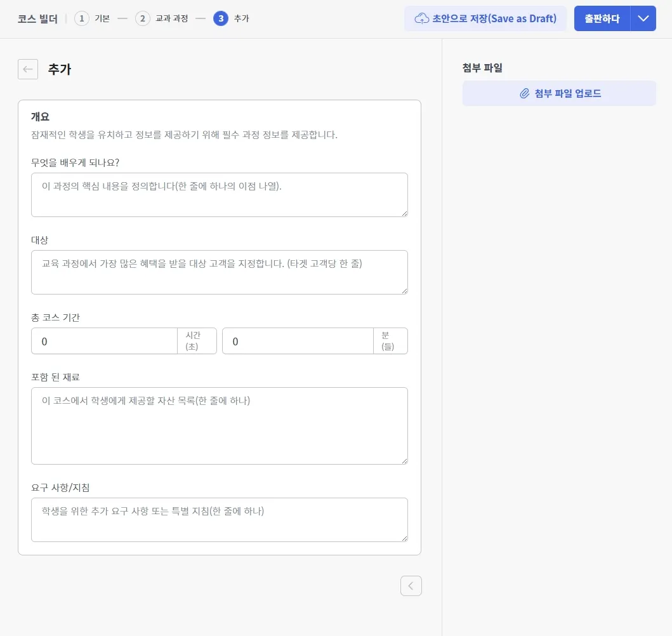This screenshot has height=636, width=672.
Task: Click the paperclip icon for attachment upload
Action: [x=524, y=93]
